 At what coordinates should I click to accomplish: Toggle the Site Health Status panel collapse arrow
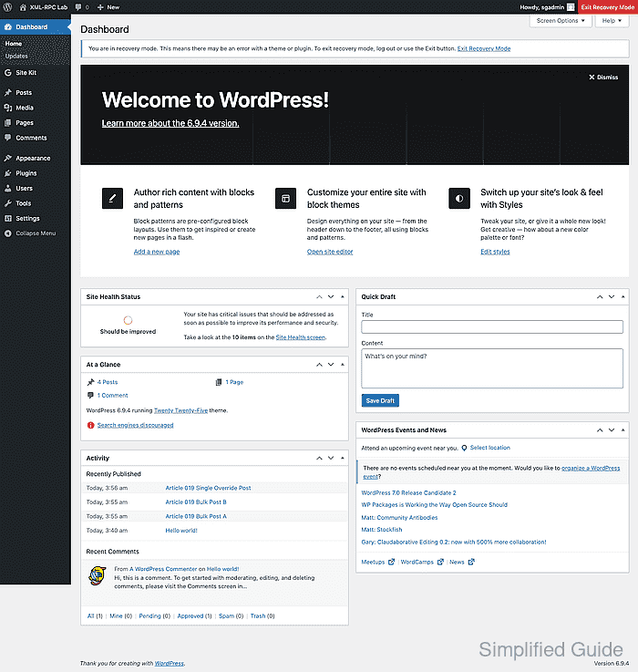(342, 297)
